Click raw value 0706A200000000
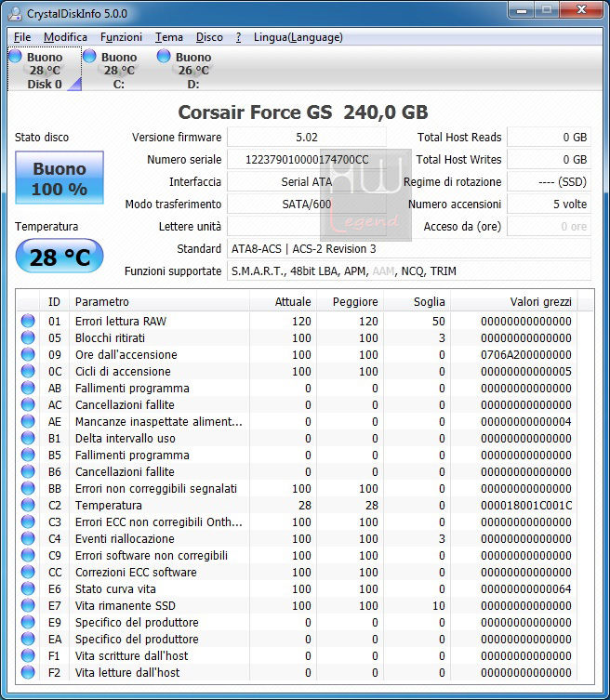The width and height of the screenshot is (610, 700). coord(526,354)
